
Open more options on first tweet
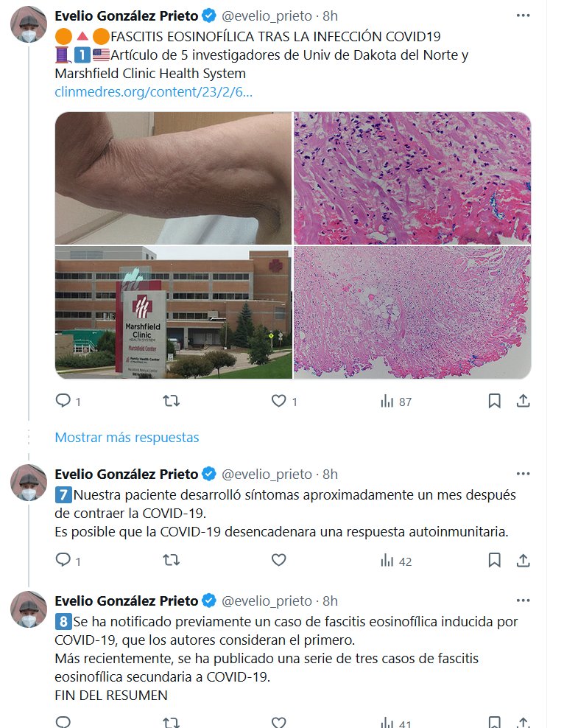[x=524, y=15]
